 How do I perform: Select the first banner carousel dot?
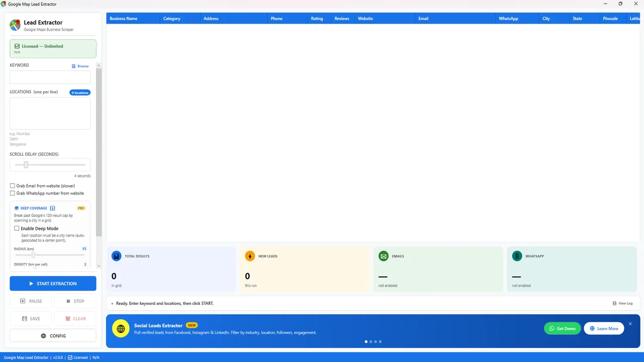pyautogui.click(x=366, y=341)
